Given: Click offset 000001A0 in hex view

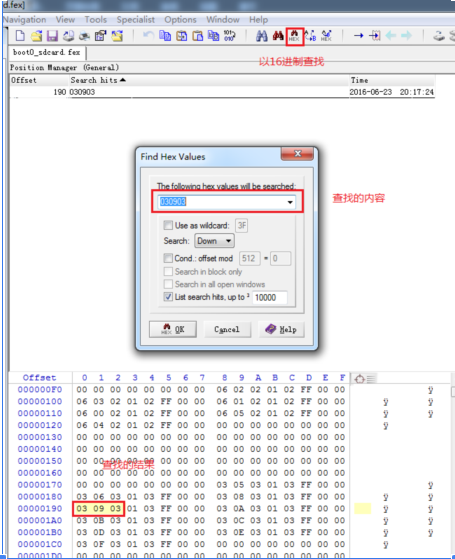Looking at the screenshot, I should (40, 520).
